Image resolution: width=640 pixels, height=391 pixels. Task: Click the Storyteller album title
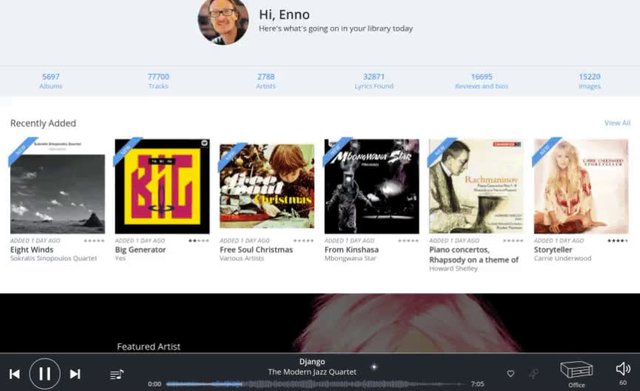pyautogui.click(x=553, y=249)
